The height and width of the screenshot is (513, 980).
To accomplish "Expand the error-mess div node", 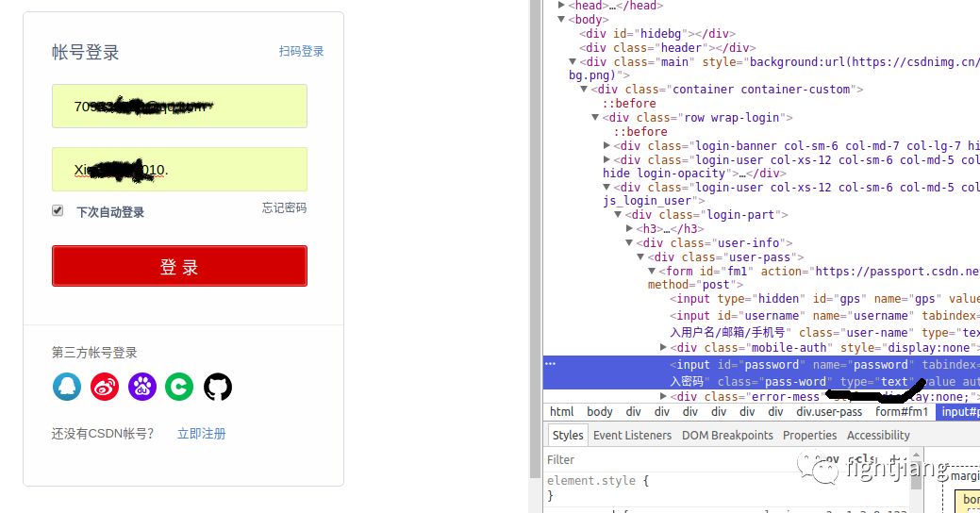I will (x=663, y=397).
